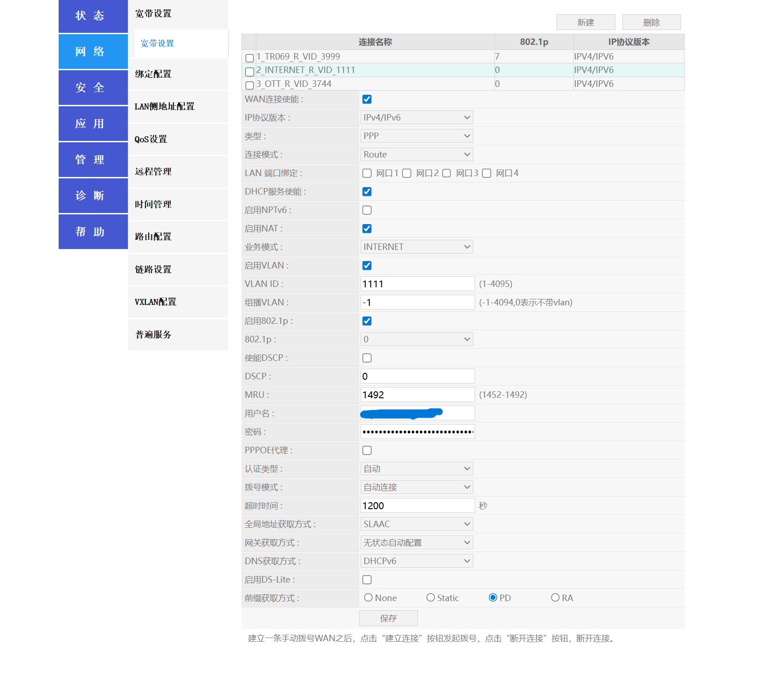This screenshot has width=784, height=681.
Task: Open the VXLAN配置 submenu item
Action: [x=155, y=302]
